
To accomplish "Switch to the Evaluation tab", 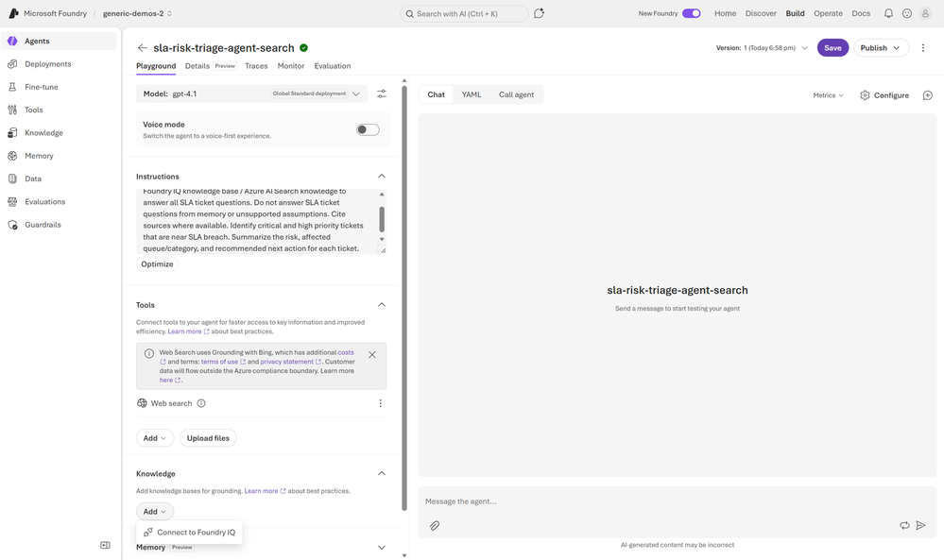I will [x=333, y=66].
